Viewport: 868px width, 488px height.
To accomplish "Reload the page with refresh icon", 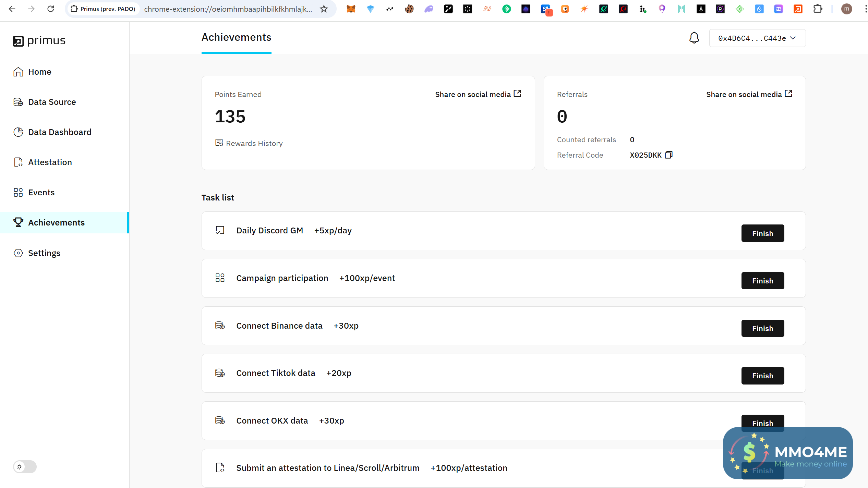I will pyautogui.click(x=51, y=9).
